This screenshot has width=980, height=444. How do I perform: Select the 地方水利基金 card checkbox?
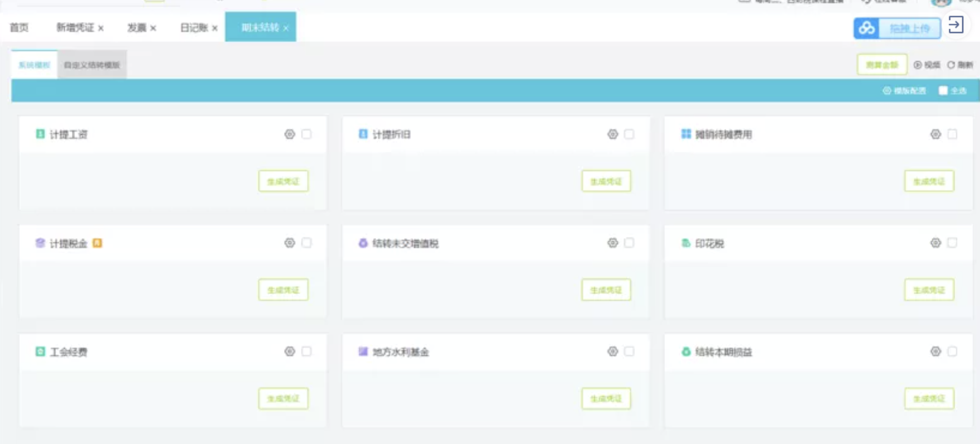(629, 351)
